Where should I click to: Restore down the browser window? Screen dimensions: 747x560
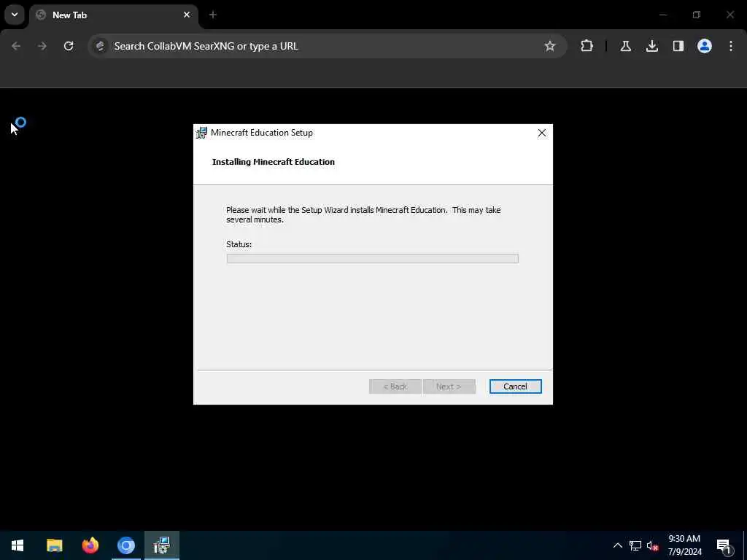tap(697, 15)
